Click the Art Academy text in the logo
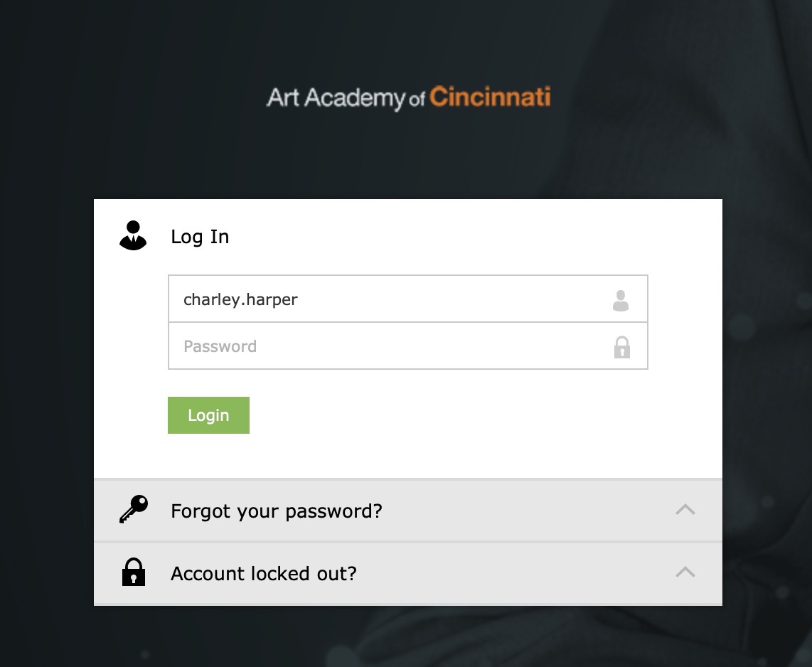Screen dimensions: 812x667 coord(336,98)
